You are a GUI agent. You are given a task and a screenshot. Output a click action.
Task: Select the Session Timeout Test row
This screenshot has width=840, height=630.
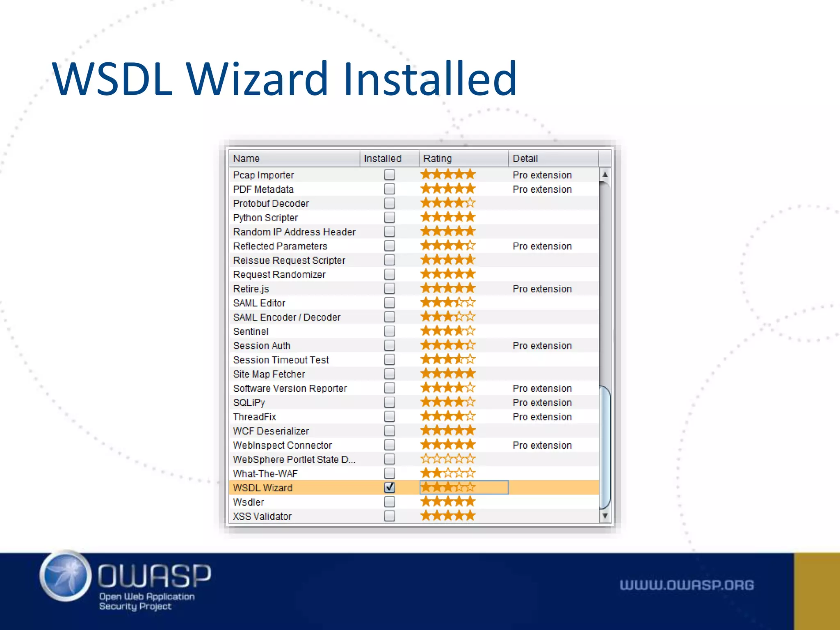tap(414, 360)
